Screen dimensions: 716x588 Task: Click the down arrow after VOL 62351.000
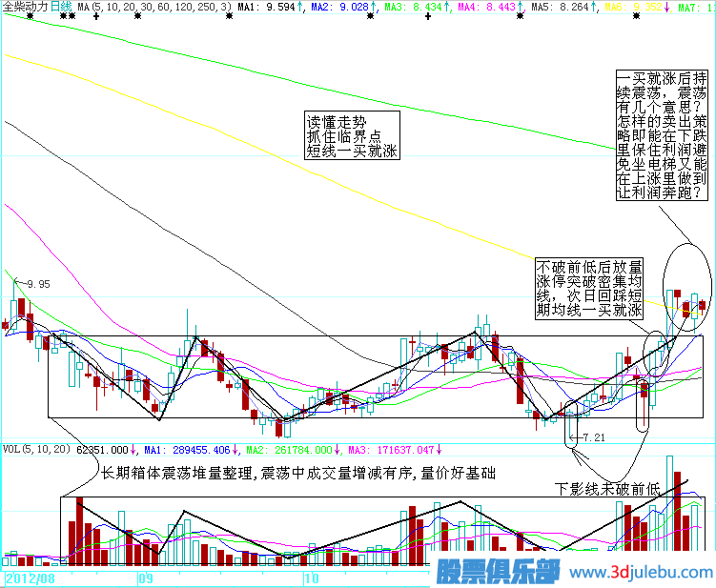[134, 449]
